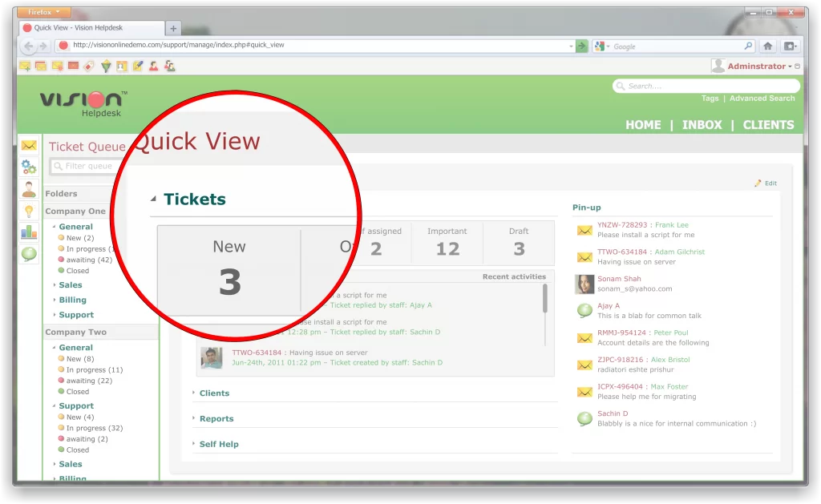Image resolution: width=821 pixels, height=504 pixels.
Task: Open the mail envelope icon in left sidebar
Action: pos(29,145)
